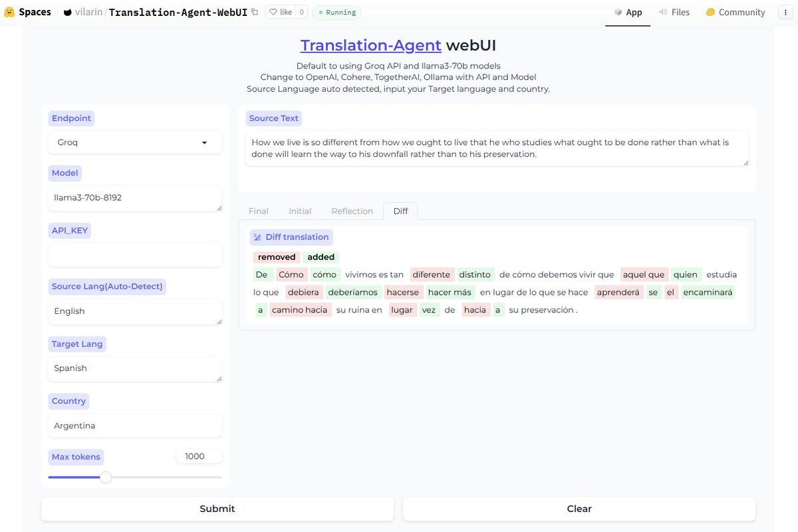Click the removed phrase 'aquel que'
This screenshot has height=532, width=798.
pyautogui.click(x=644, y=275)
